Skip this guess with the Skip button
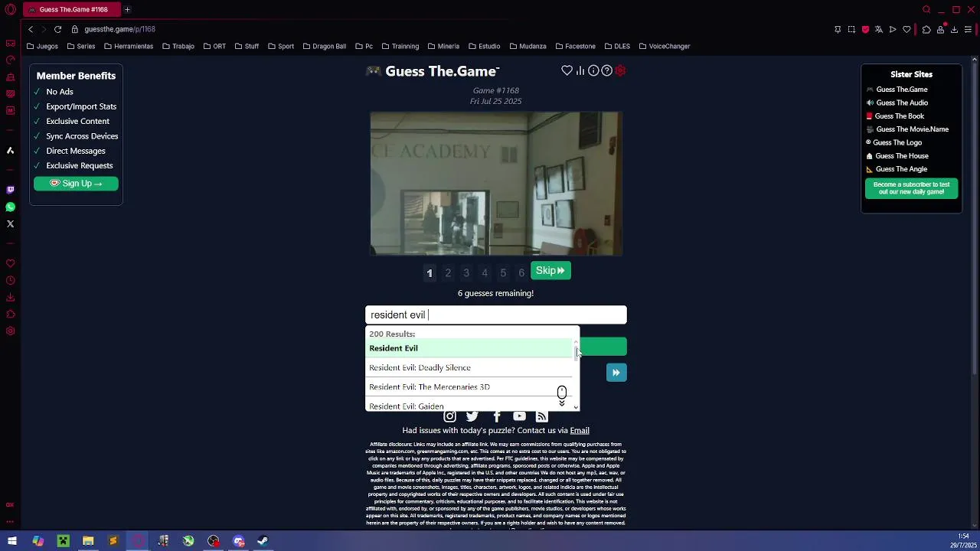 550,271
